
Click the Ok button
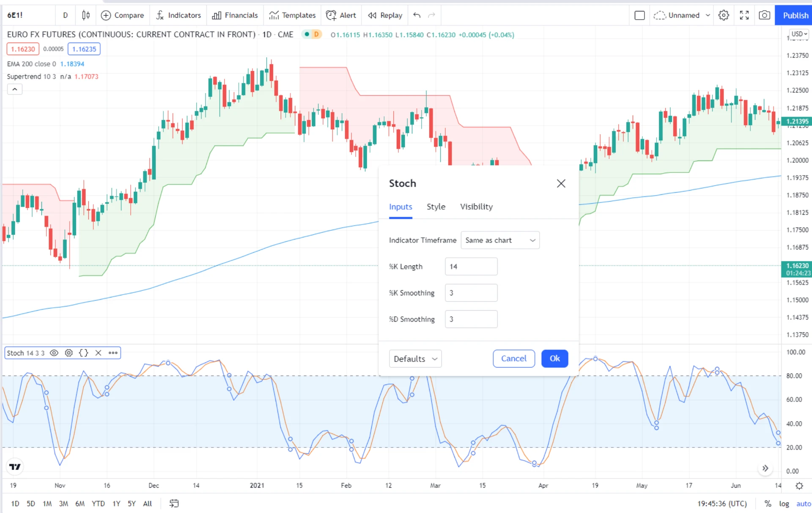pos(554,359)
